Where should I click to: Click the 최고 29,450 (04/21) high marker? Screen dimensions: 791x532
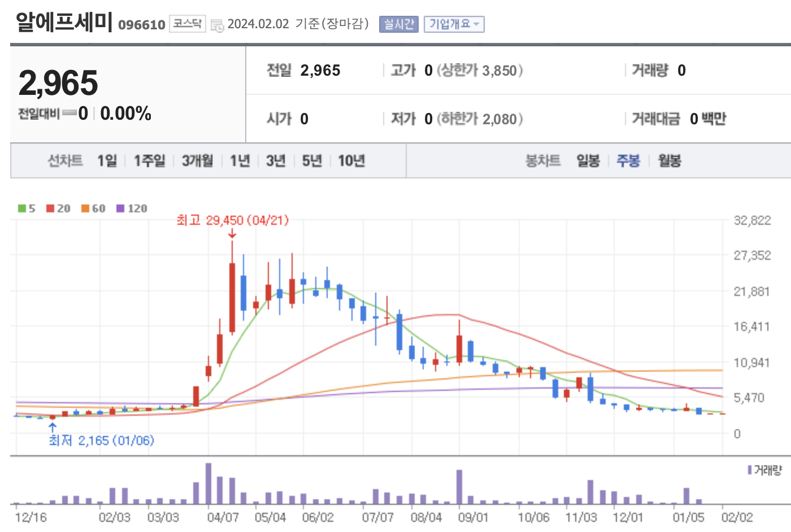pyautogui.click(x=232, y=220)
